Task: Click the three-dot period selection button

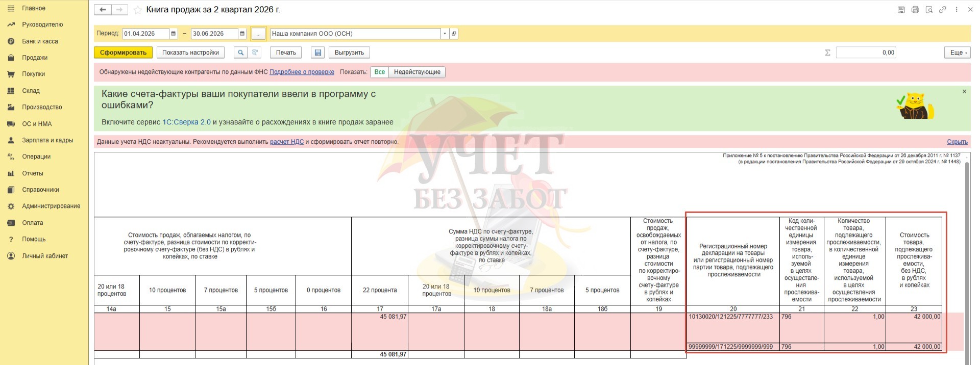Action: coord(258,34)
